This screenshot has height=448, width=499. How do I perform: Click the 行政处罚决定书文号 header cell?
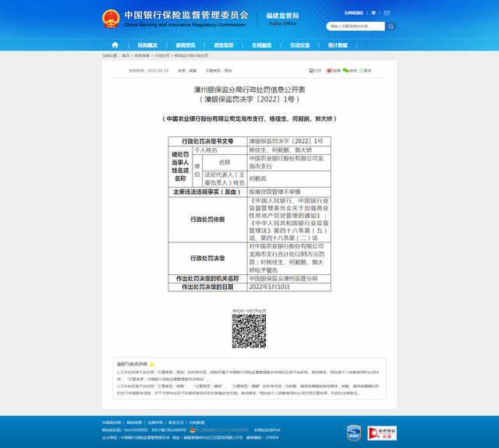click(207, 141)
